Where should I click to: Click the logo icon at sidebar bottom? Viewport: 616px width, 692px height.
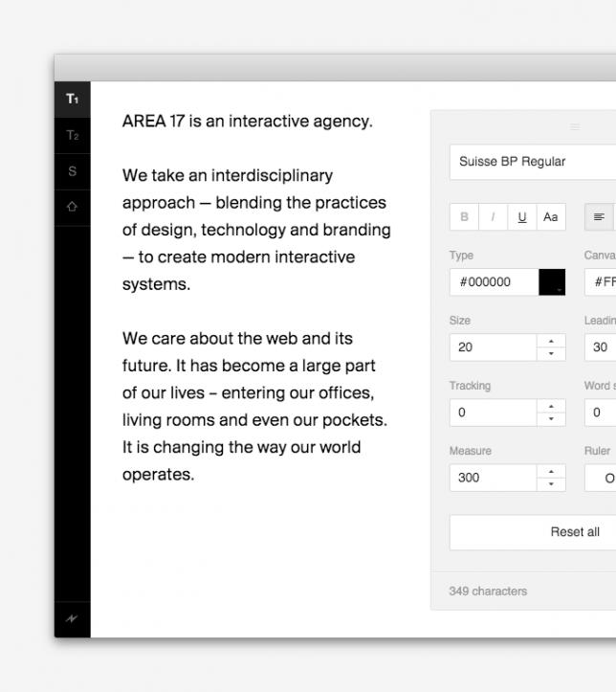coord(73,619)
